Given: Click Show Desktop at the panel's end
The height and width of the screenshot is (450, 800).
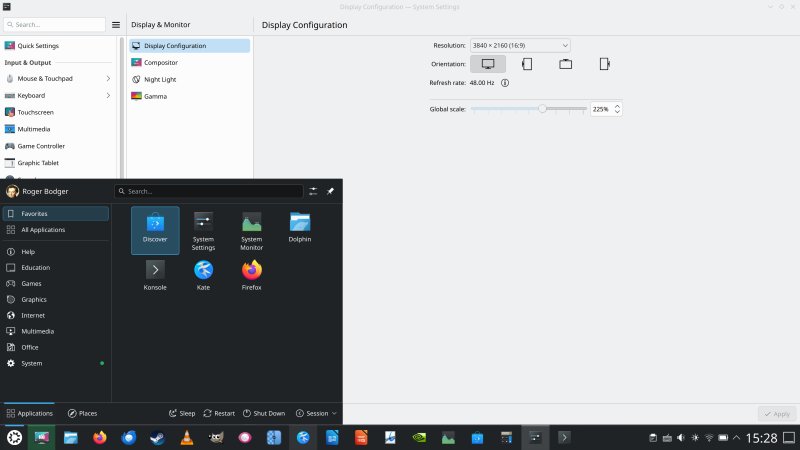Looking at the screenshot, I should pyautogui.click(x=789, y=438).
